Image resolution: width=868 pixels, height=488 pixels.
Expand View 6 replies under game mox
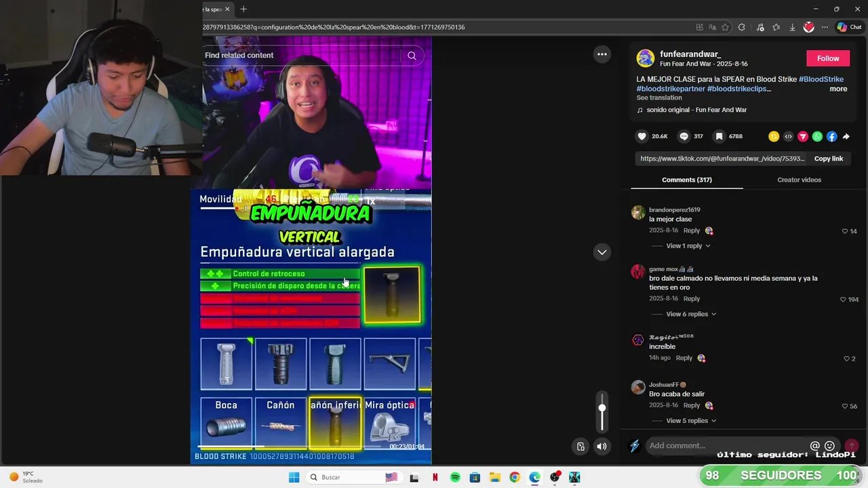691,314
